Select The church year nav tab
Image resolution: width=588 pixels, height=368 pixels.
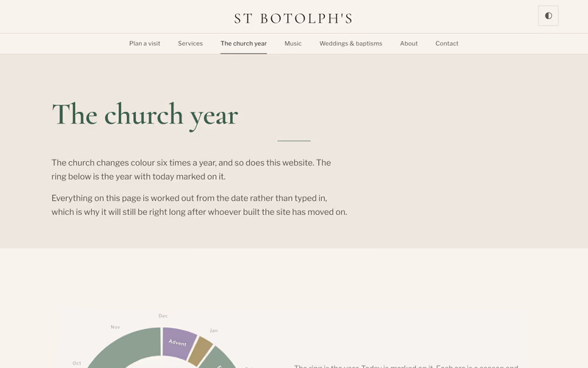click(x=243, y=43)
